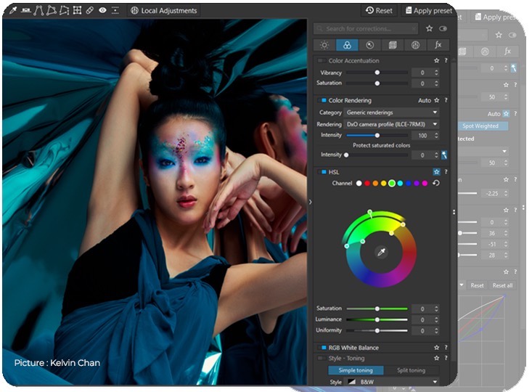This screenshot has height=392, width=532.
Task: Select the red HSL channel
Action: pos(367,183)
